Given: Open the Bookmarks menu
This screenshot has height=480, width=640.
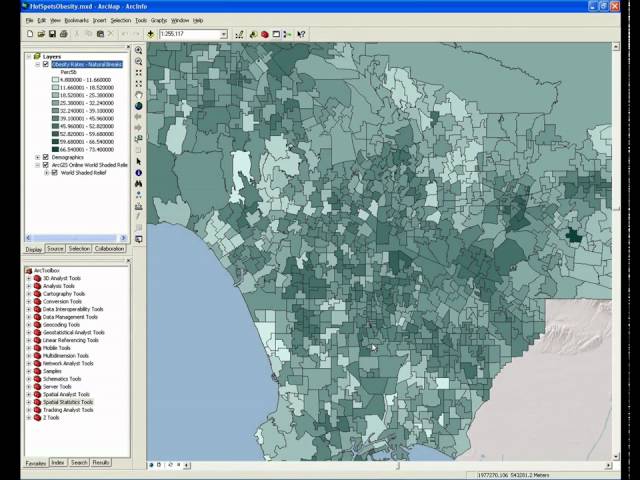Looking at the screenshot, I should coord(76,20).
